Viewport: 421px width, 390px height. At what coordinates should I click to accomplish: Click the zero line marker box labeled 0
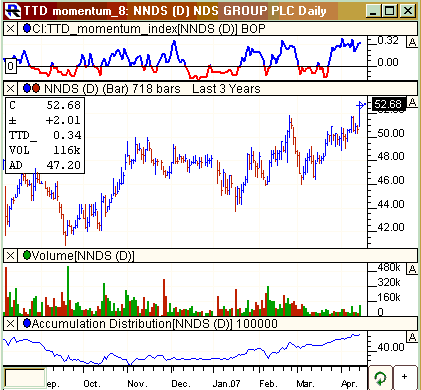(x=11, y=66)
